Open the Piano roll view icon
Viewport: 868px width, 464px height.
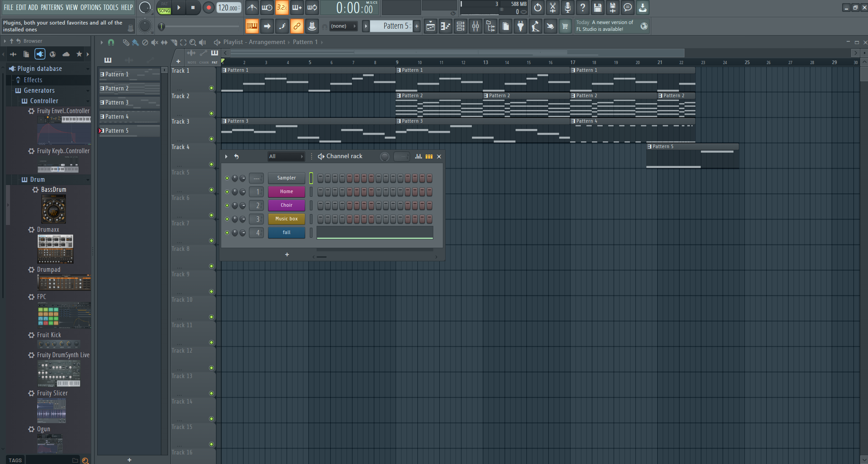tap(446, 26)
